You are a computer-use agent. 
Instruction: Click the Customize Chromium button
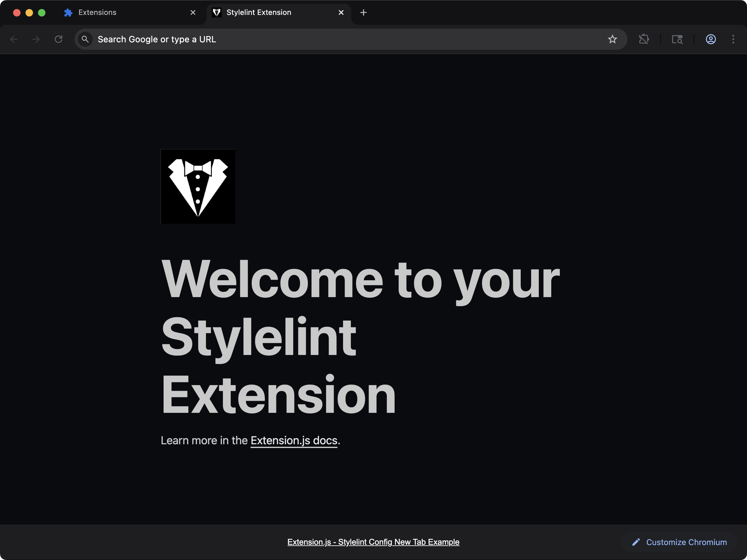[679, 542]
